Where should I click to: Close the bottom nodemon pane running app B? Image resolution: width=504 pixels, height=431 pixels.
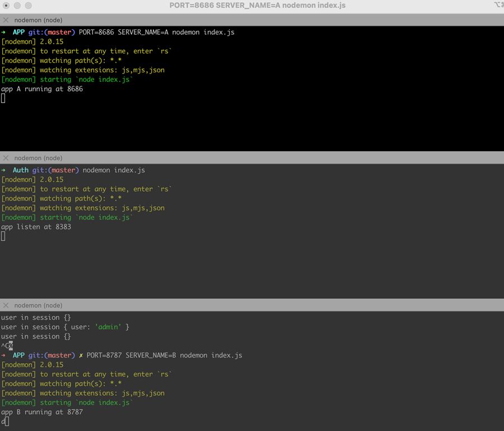[6, 305]
